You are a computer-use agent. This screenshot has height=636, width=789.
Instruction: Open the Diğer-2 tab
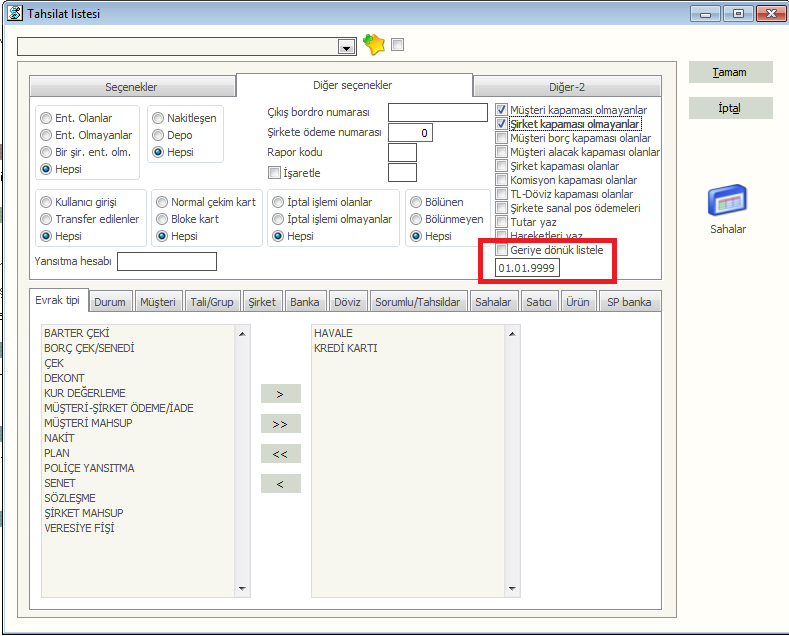pyautogui.click(x=565, y=87)
